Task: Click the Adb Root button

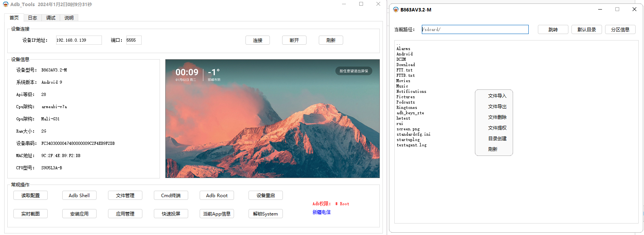Action: 217,195
